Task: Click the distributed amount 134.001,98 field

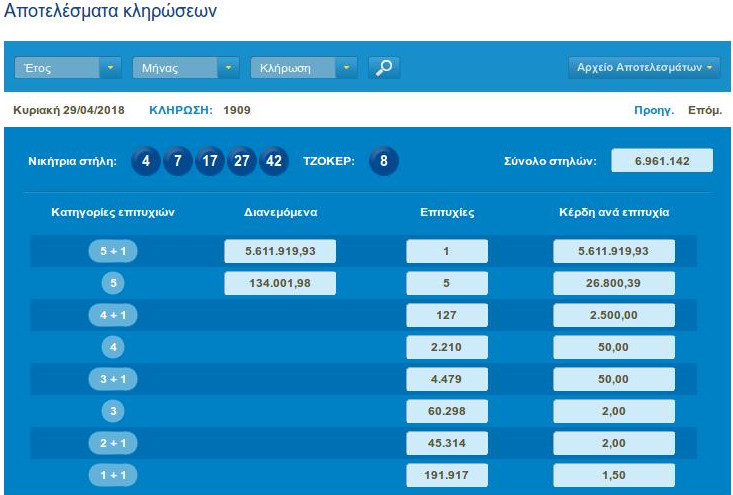Action: point(280,283)
